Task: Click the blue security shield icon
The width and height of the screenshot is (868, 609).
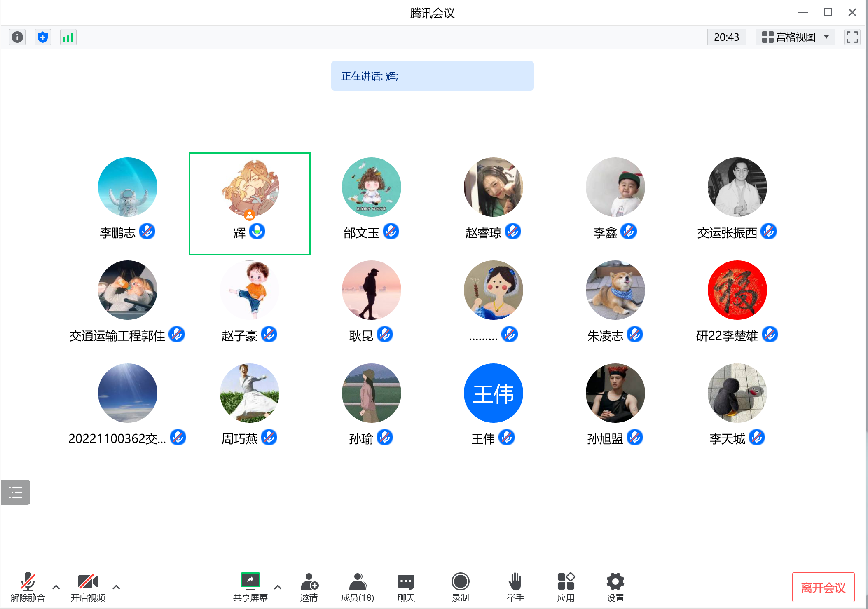Action: point(43,37)
